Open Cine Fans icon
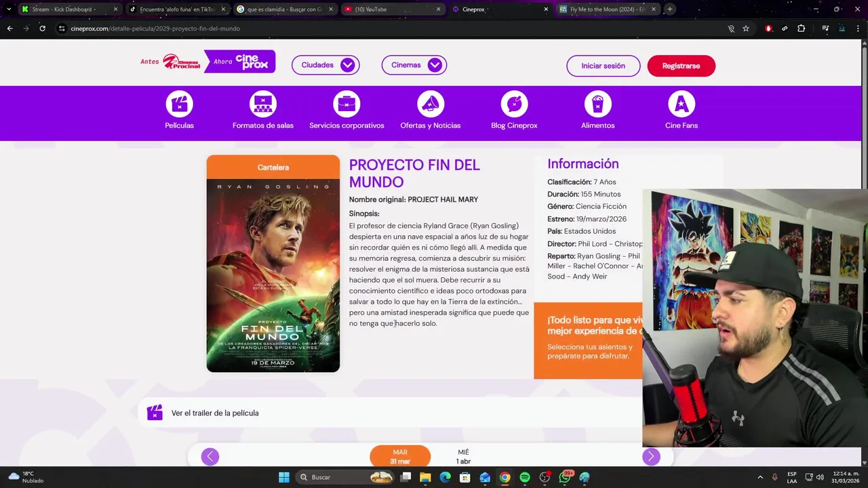 pos(682,104)
